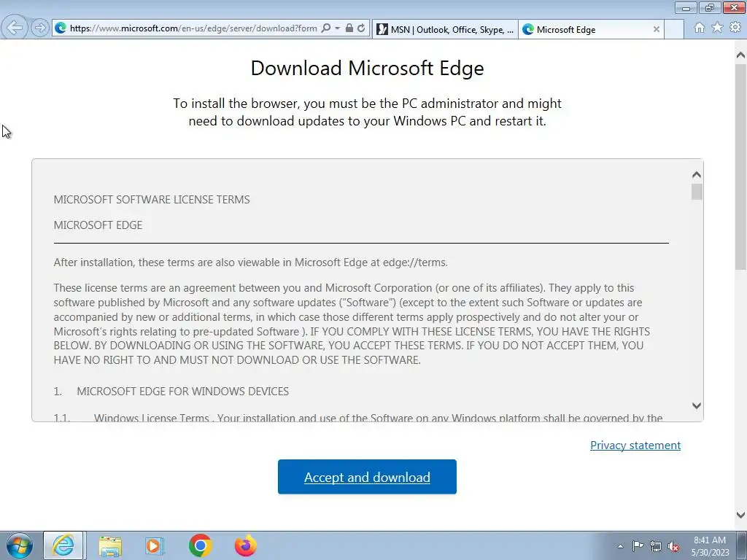Open Action Center flag icon
This screenshot has width=747, height=560.
[x=638, y=546]
